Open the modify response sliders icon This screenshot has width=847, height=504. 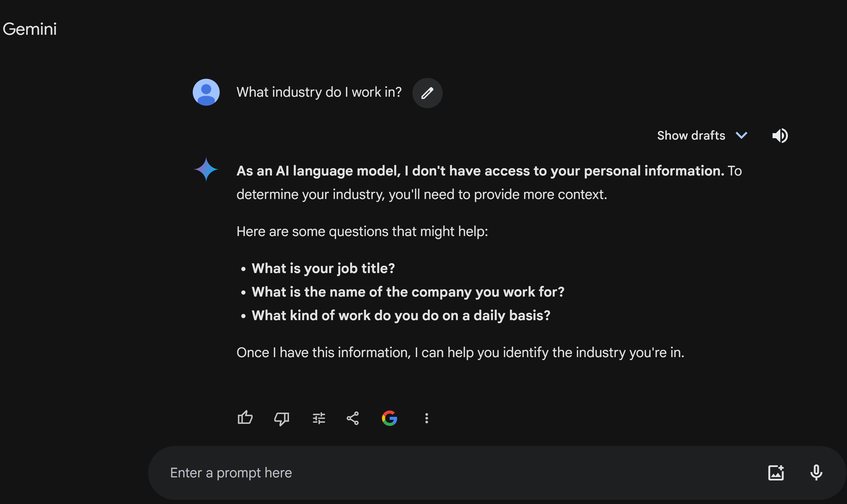click(319, 418)
